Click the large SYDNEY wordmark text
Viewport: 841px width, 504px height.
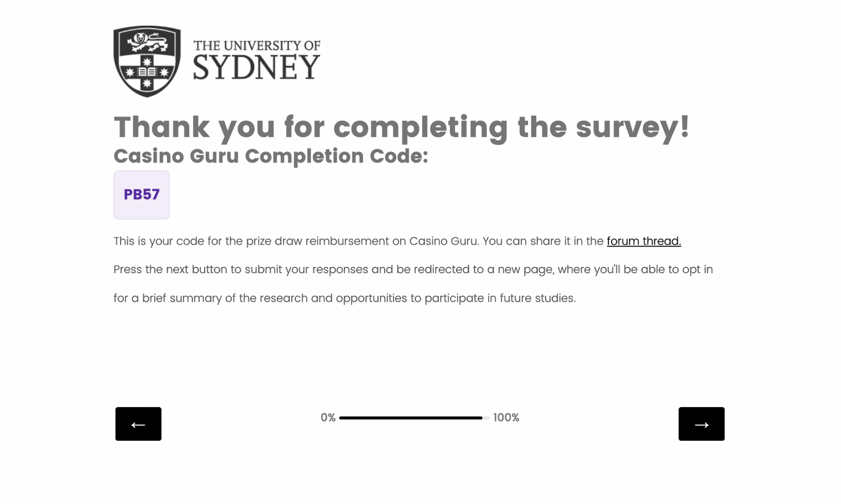tap(256, 68)
